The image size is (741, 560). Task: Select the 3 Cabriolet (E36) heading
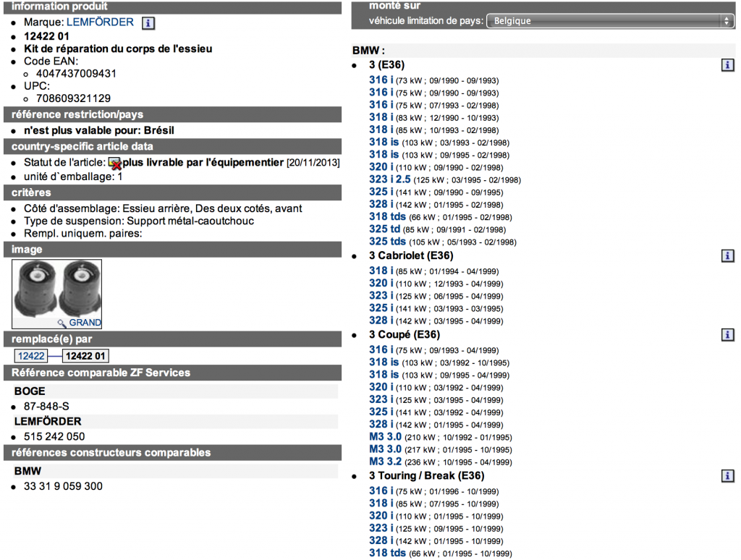click(x=411, y=255)
